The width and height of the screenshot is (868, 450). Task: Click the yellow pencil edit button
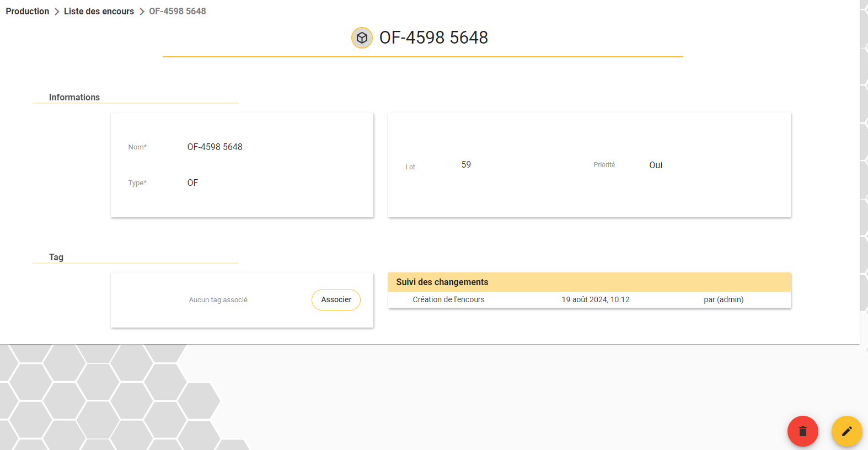click(x=846, y=431)
